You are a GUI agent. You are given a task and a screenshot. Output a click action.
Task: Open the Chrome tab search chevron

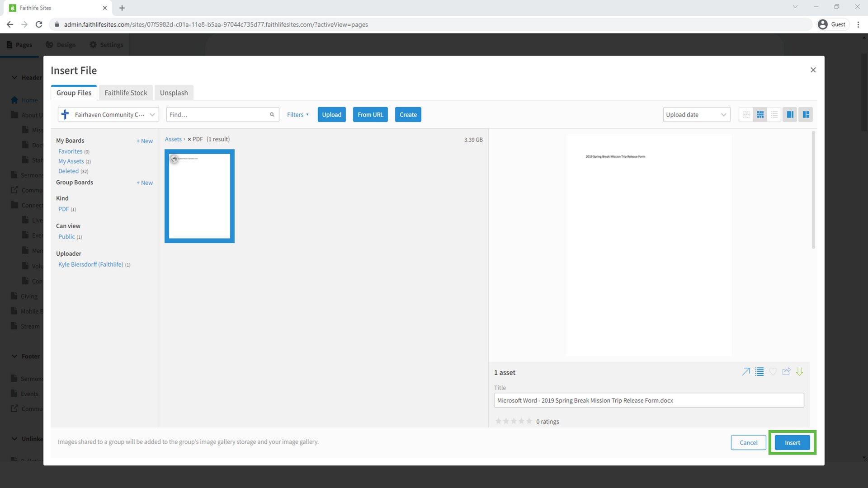pyautogui.click(x=795, y=7)
